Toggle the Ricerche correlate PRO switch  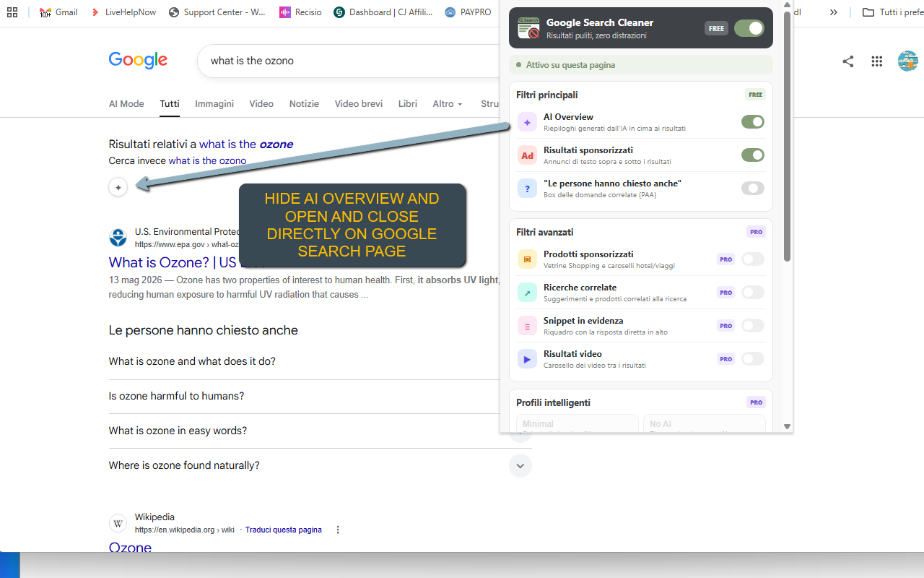tap(753, 293)
